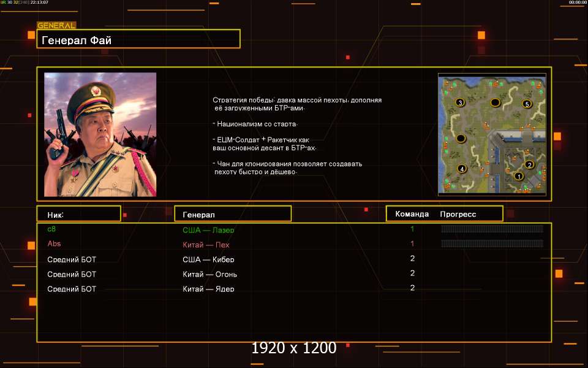Select start position 4 on the minimap
Image resolution: width=588 pixels, height=368 pixels.
pos(462,169)
